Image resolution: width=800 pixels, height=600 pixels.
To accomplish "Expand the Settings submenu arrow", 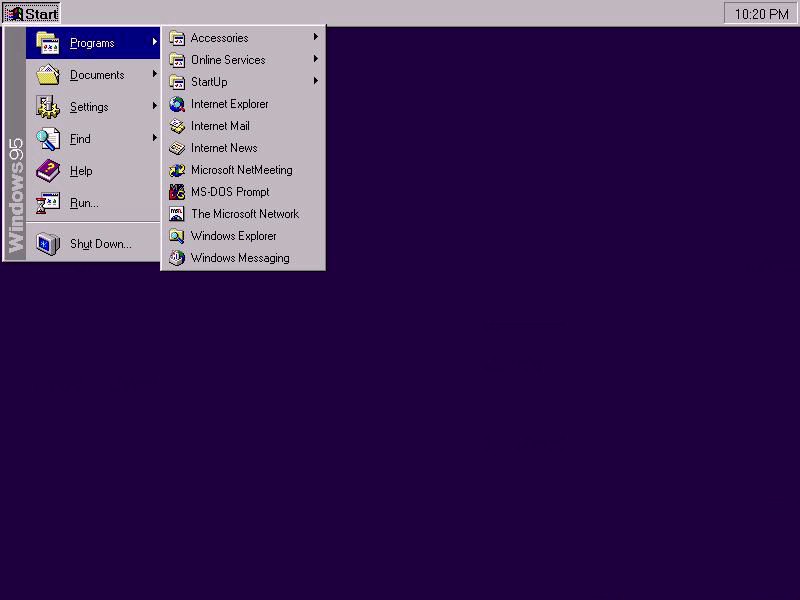I will pyautogui.click(x=155, y=106).
